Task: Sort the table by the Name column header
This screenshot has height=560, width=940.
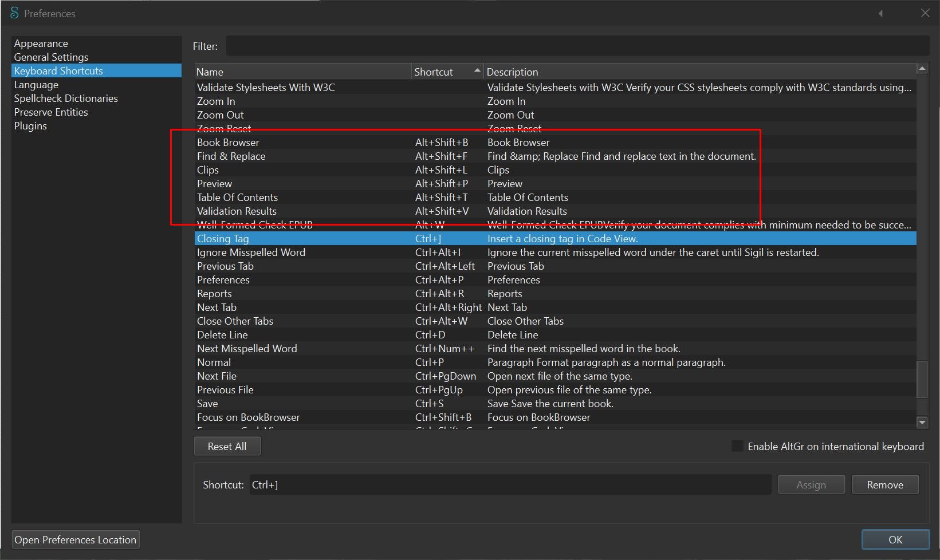Action: pos(302,72)
